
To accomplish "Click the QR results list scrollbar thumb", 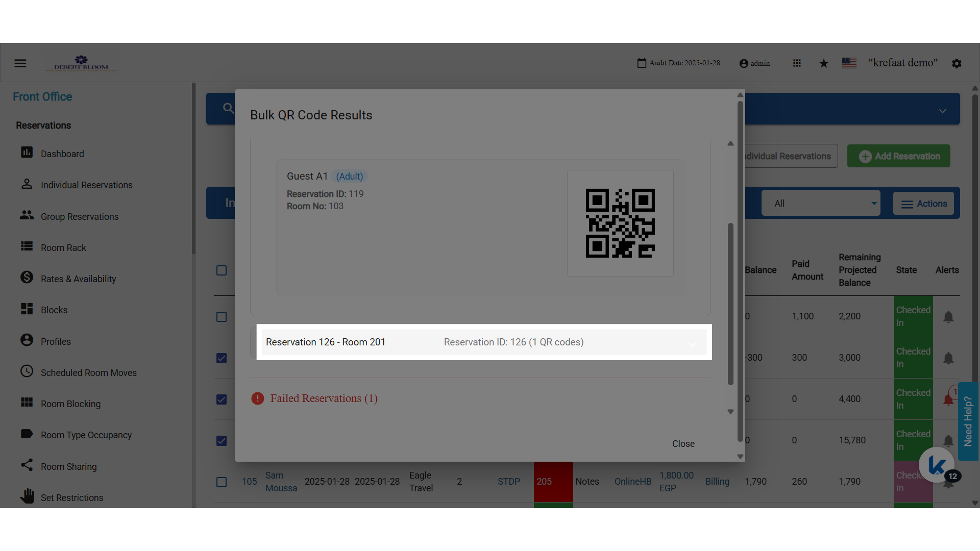I will 730,304.
